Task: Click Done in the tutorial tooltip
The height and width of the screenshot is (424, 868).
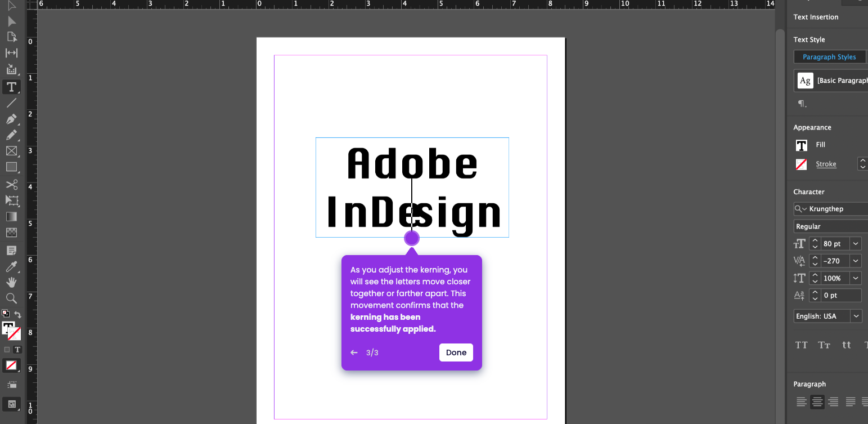Action: point(456,352)
